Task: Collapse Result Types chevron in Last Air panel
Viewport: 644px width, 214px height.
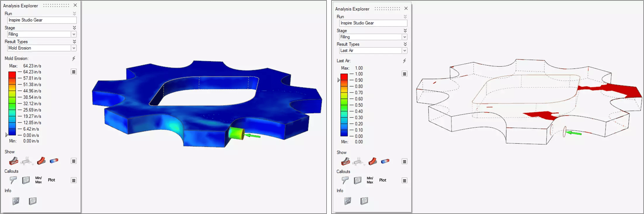Action: 405,44
